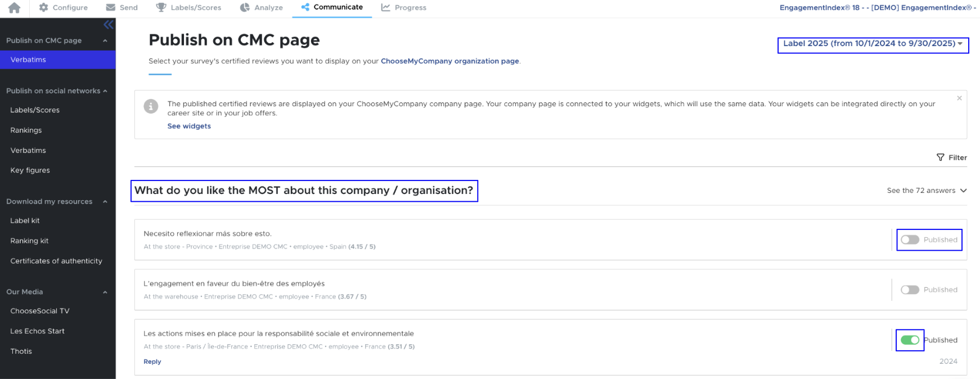Click the Configure gear icon
980x379 pixels.
coord(43,8)
